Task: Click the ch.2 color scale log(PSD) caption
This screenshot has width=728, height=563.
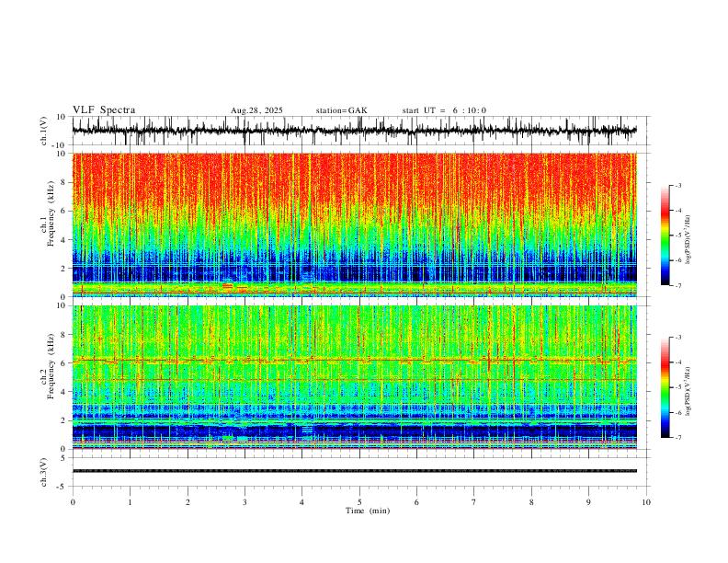Action: click(x=688, y=391)
